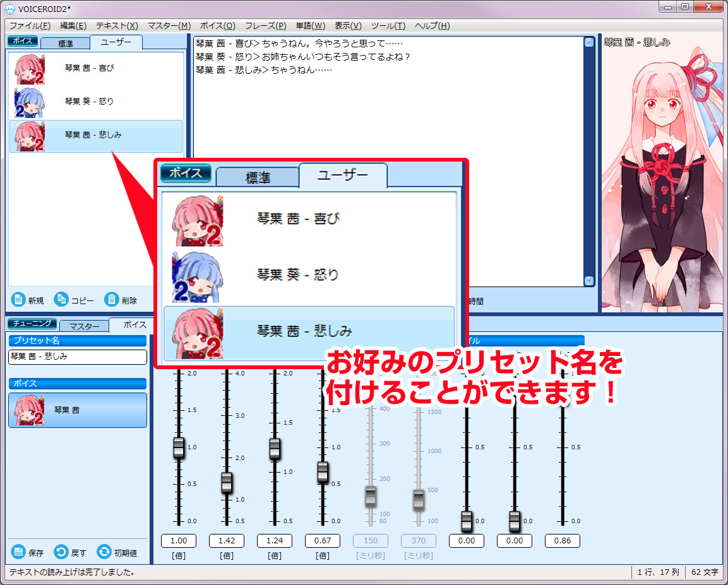Click the disabled 150 ミリ秒 value box
Viewport: 728px width, 585px height.
click(x=371, y=541)
